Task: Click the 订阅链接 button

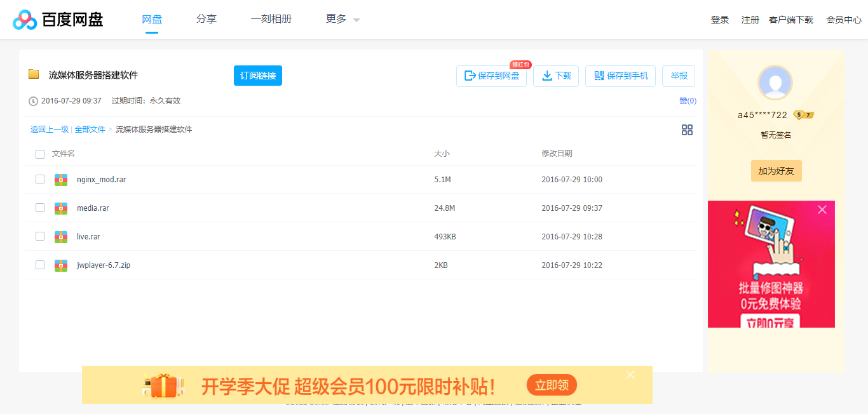Action: click(x=257, y=75)
